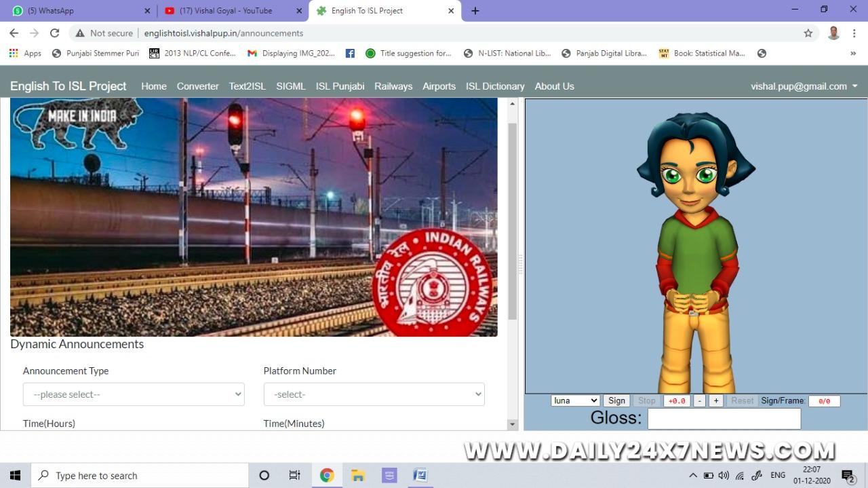Image resolution: width=868 pixels, height=488 pixels.
Task: Increase signing speed with the plus button
Action: pyautogui.click(x=716, y=400)
